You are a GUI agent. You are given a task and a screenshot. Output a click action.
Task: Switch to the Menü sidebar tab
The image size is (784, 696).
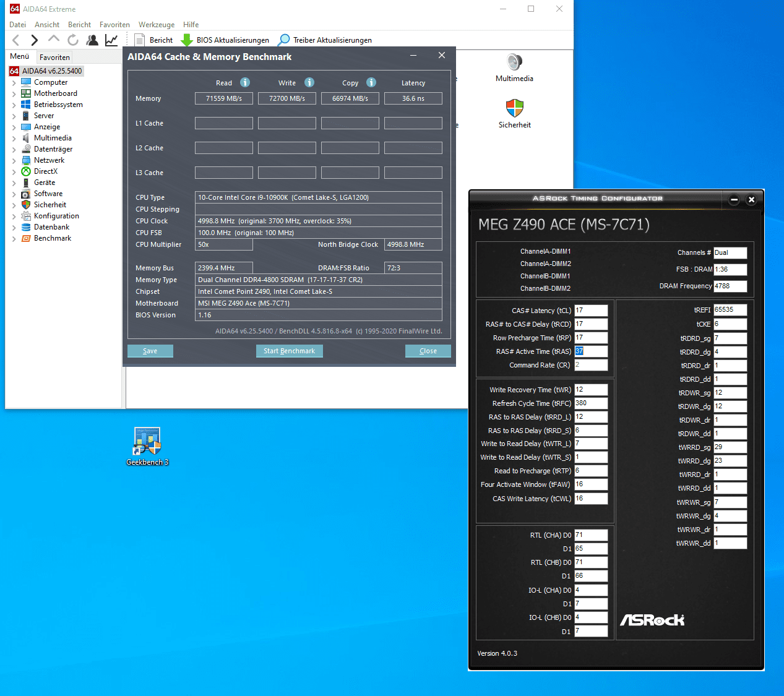tap(20, 56)
